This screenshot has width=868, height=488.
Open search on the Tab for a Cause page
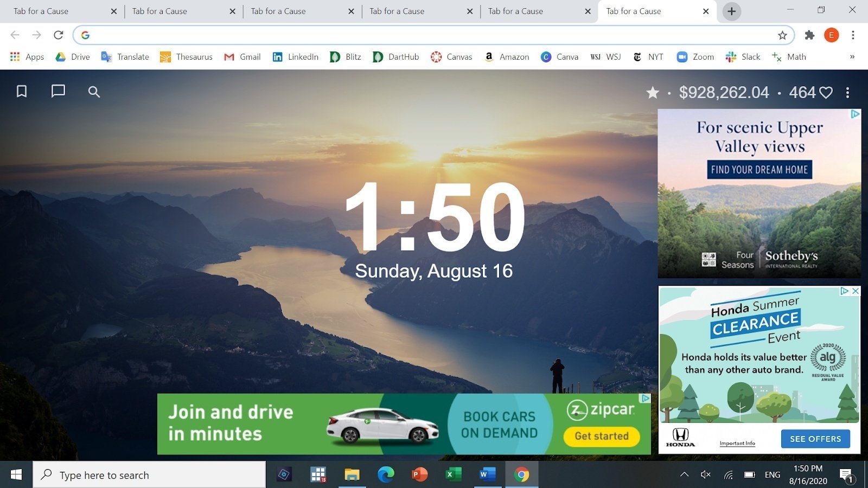click(x=93, y=92)
